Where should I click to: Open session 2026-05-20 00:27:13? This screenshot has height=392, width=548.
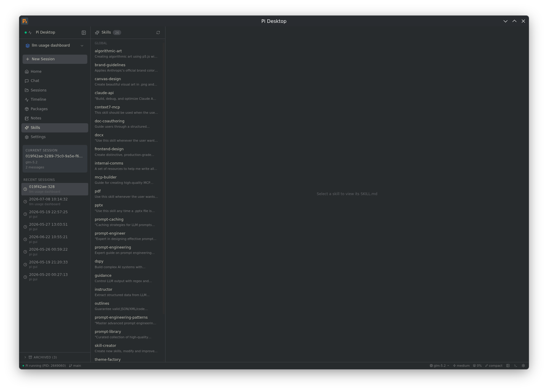tap(55, 277)
